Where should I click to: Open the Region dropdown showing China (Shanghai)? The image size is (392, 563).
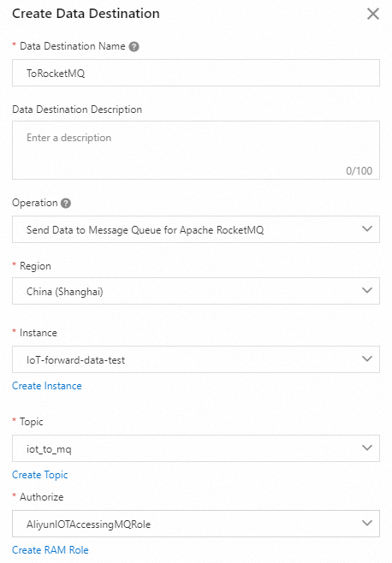[196, 291]
